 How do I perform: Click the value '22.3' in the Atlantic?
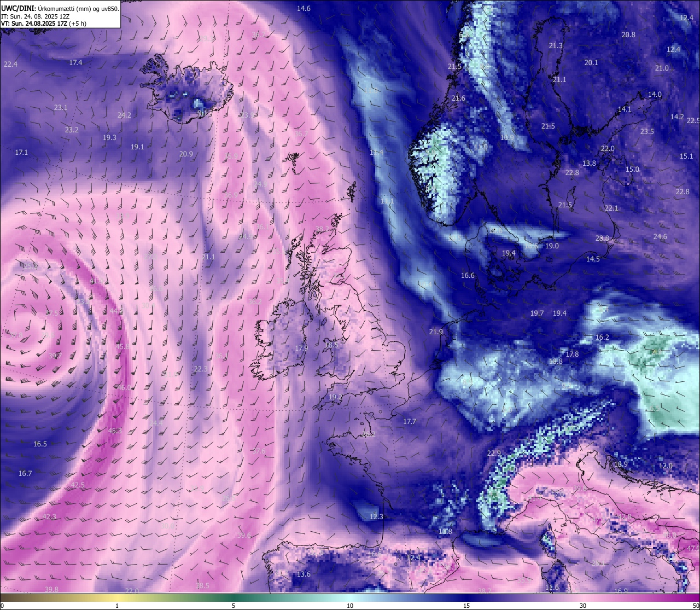tap(201, 369)
